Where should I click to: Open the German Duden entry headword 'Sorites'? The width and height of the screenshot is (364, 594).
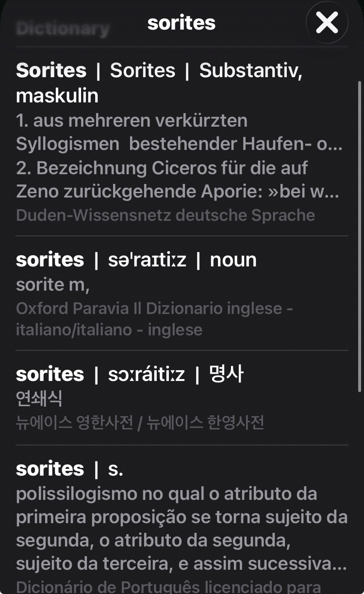click(x=51, y=71)
